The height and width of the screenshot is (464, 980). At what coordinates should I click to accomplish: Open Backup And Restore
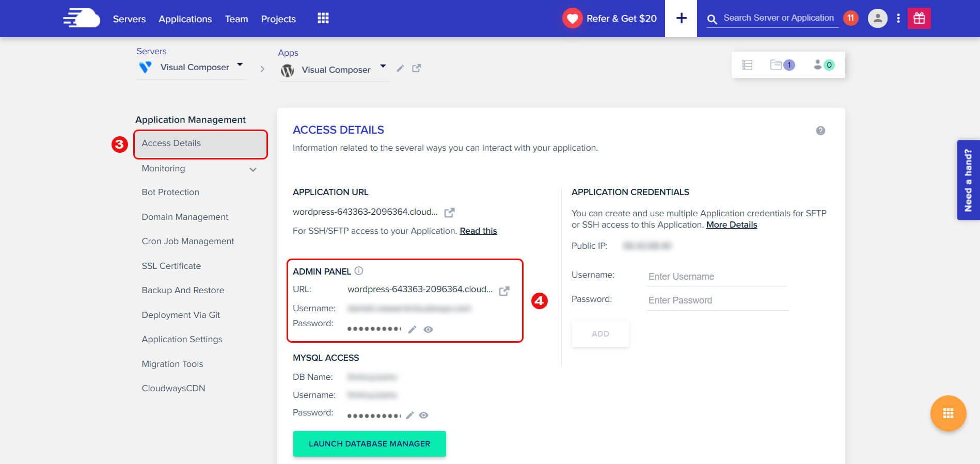(x=183, y=290)
